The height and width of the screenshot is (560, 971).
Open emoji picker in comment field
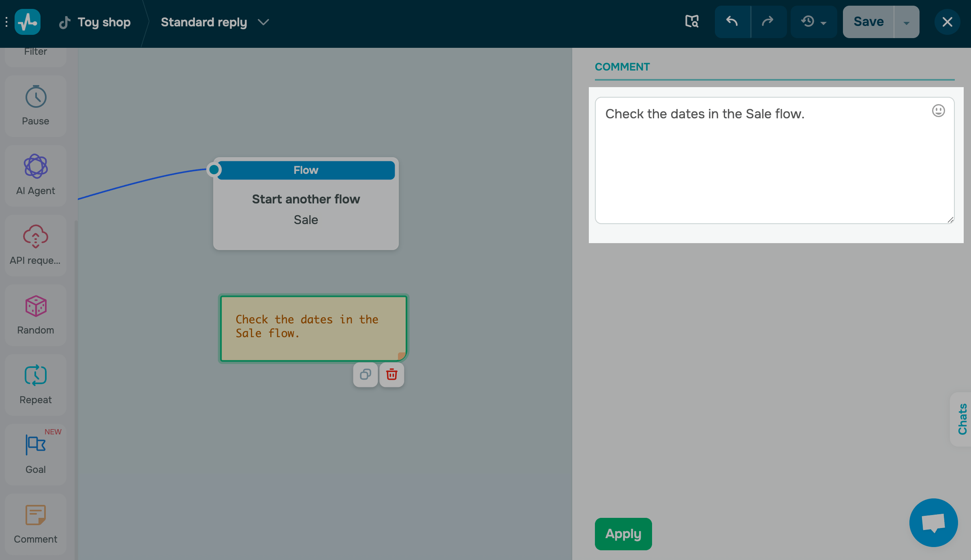pyautogui.click(x=938, y=111)
